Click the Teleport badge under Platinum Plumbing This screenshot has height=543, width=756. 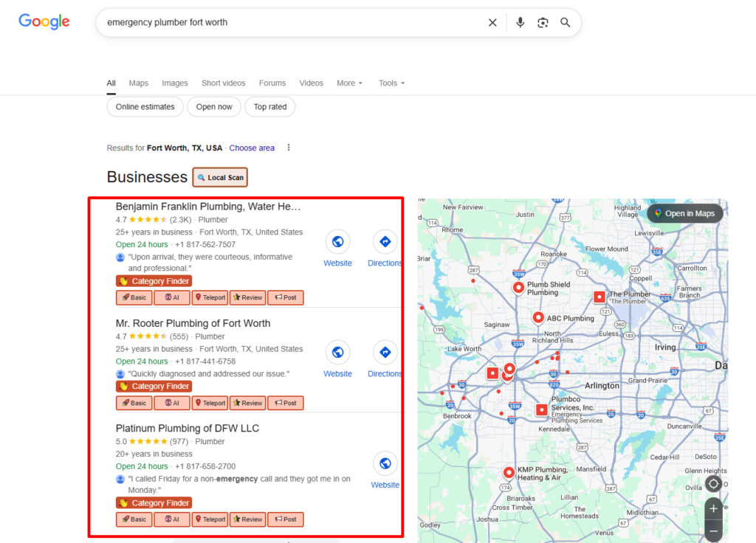pyautogui.click(x=209, y=519)
